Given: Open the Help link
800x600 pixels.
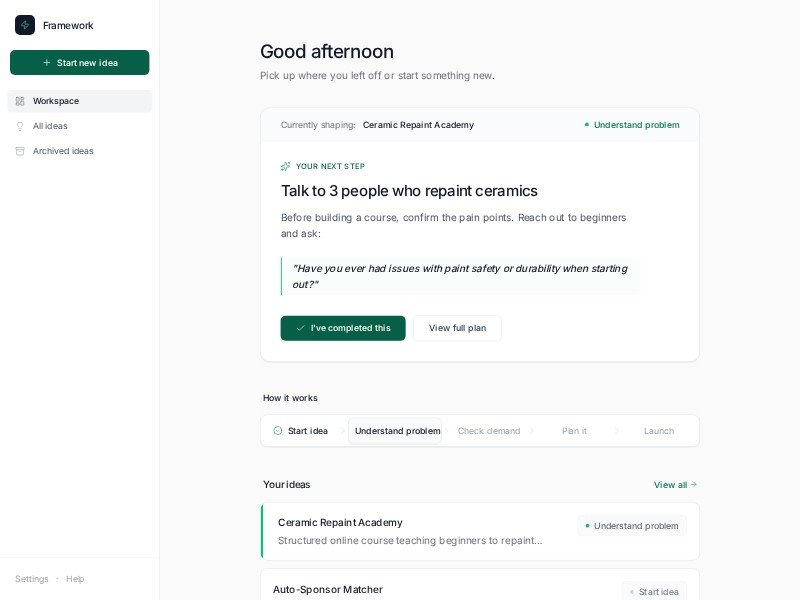Looking at the screenshot, I should [x=75, y=579].
